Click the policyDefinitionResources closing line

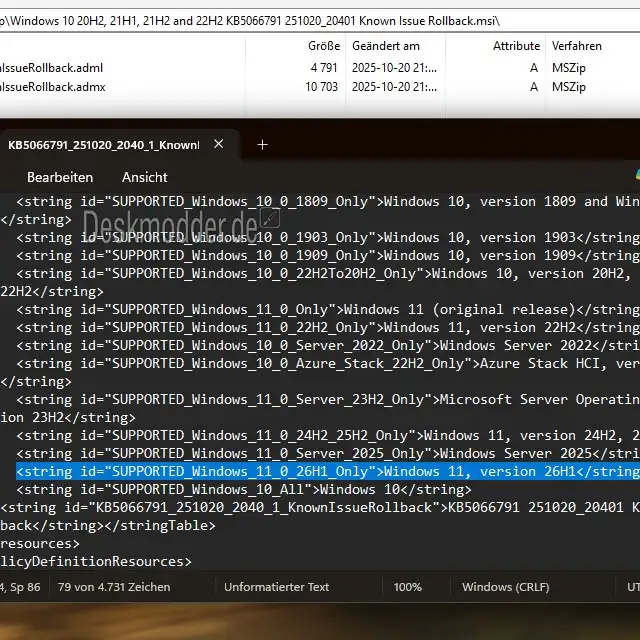click(x=96, y=561)
